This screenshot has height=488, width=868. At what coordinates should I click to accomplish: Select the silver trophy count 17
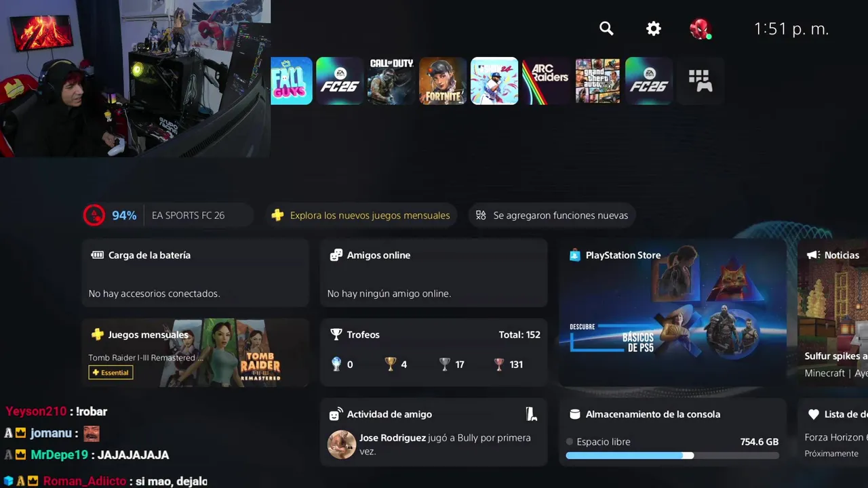[452, 365]
